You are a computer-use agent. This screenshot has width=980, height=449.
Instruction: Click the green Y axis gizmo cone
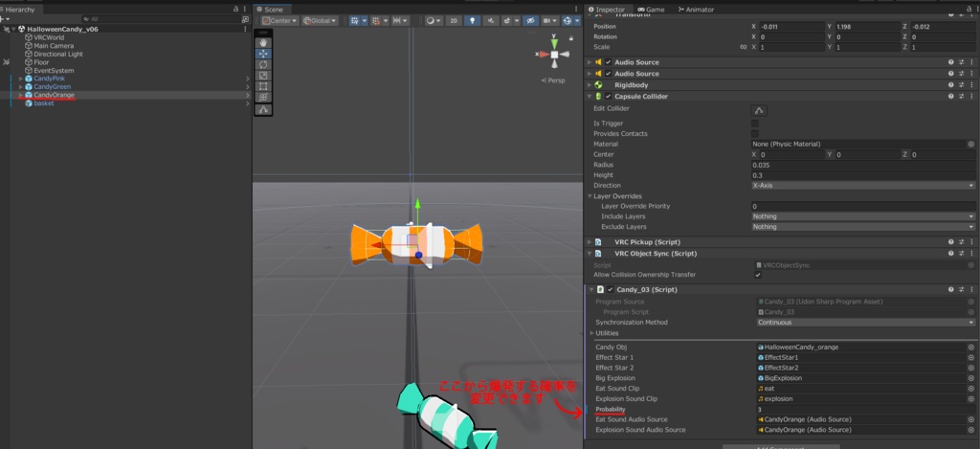pyautogui.click(x=554, y=42)
